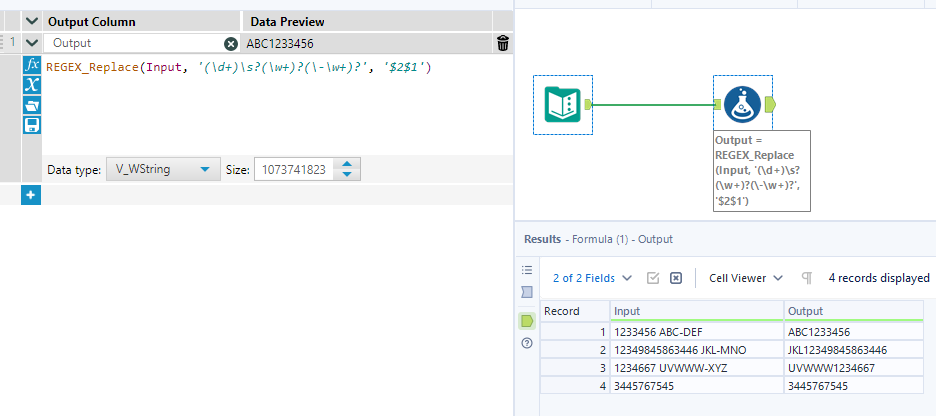Select the Formula tool on canvas
This screenshot has width=936, height=416.
tap(743, 104)
